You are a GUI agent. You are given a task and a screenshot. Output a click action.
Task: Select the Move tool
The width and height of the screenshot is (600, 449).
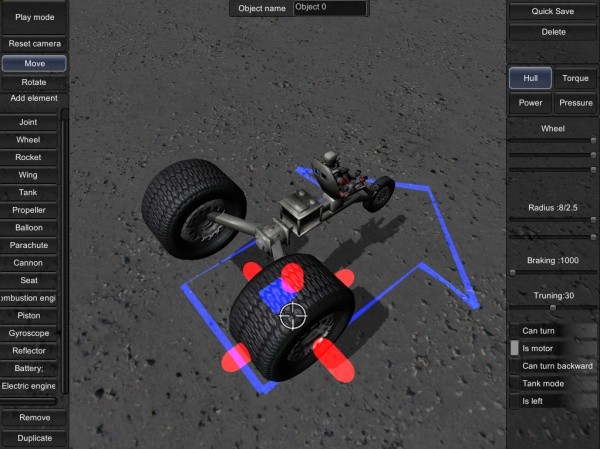coord(34,63)
